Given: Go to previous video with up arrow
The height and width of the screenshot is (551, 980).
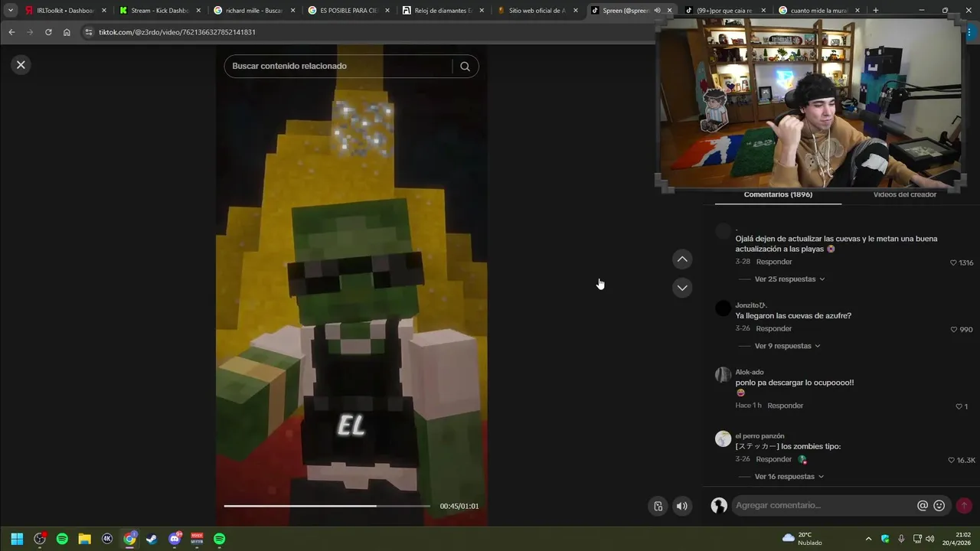Looking at the screenshot, I should [x=682, y=259].
